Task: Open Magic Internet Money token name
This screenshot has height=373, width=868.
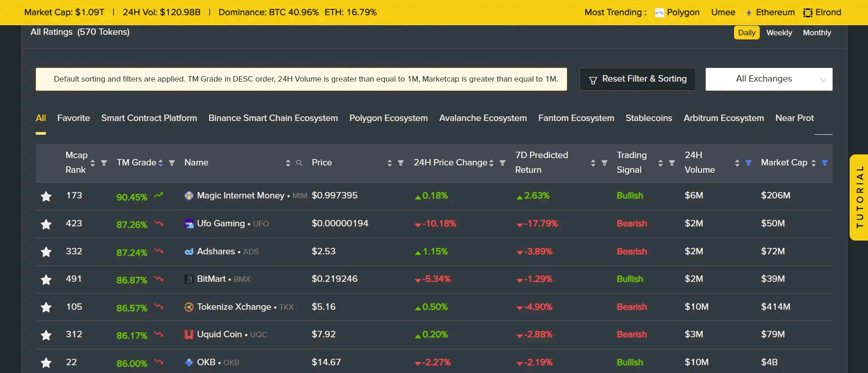Action: tap(240, 196)
